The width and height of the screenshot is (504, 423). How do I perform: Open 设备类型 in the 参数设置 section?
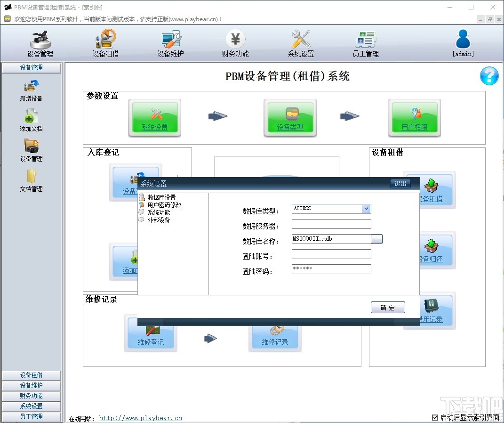(x=290, y=117)
